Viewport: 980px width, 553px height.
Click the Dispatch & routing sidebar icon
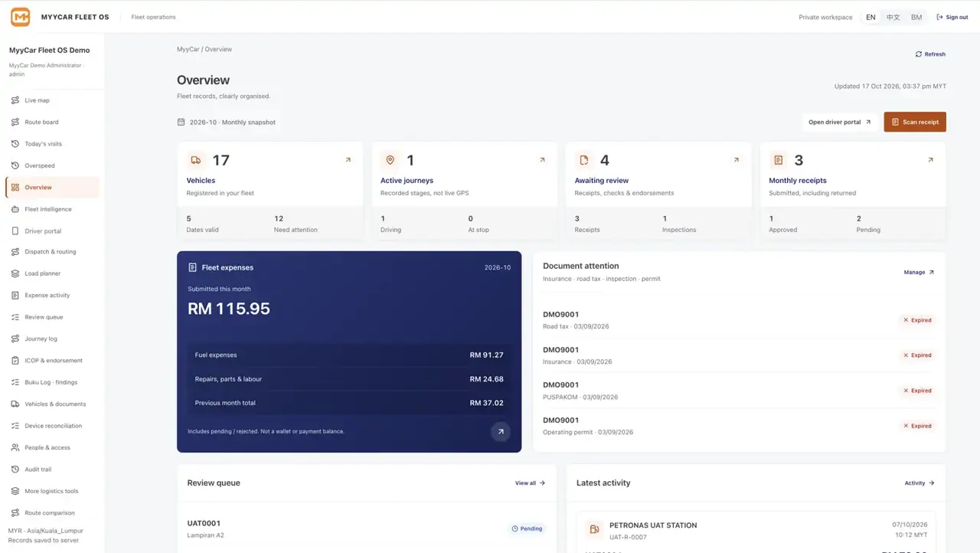(x=15, y=251)
